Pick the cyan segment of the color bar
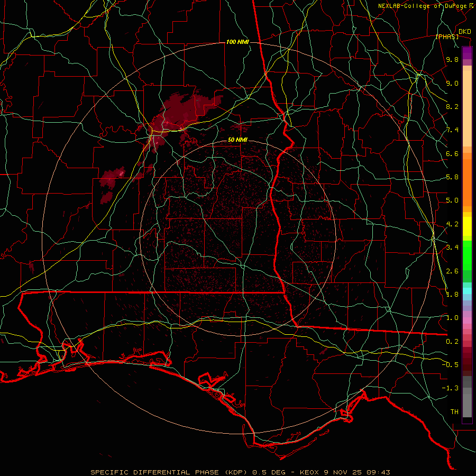476x476 pixels. [x=467, y=291]
